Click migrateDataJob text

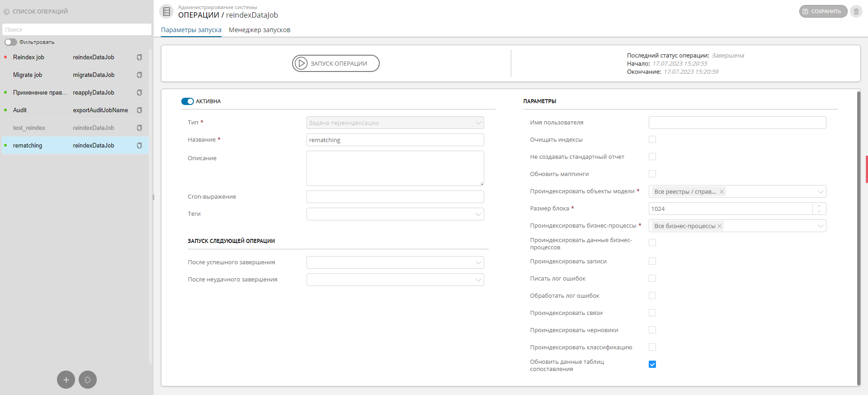pyautogui.click(x=94, y=75)
